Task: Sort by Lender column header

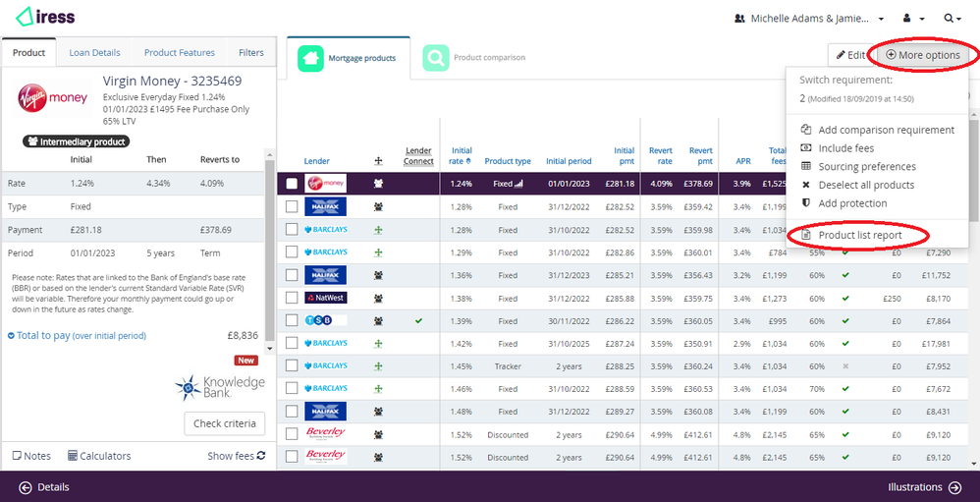Action: click(317, 161)
